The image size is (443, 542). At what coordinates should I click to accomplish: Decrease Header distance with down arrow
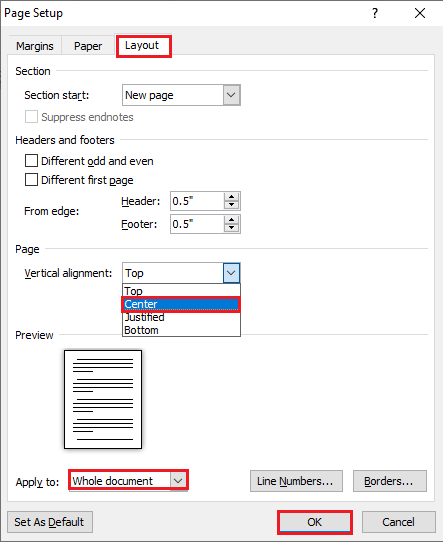point(232,205)
